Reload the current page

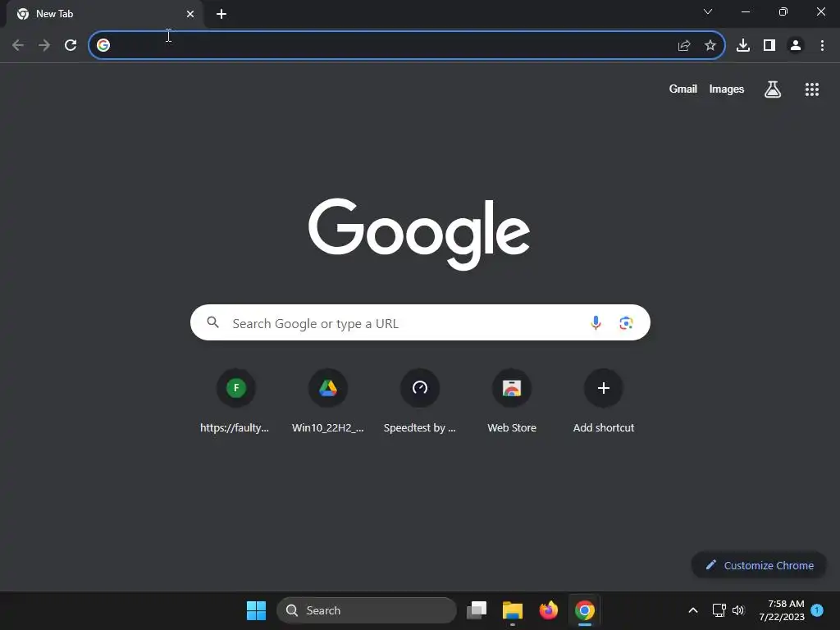[x=71, y=46]
